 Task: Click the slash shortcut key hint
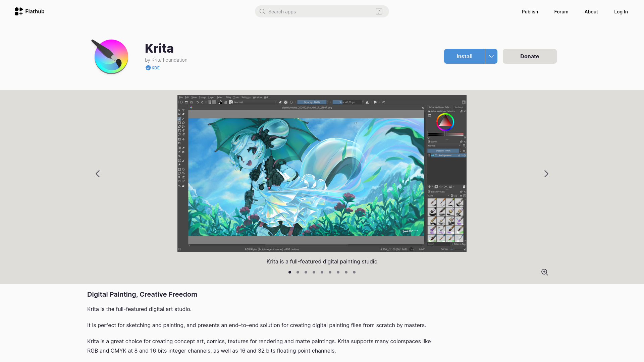pos(379,12)
